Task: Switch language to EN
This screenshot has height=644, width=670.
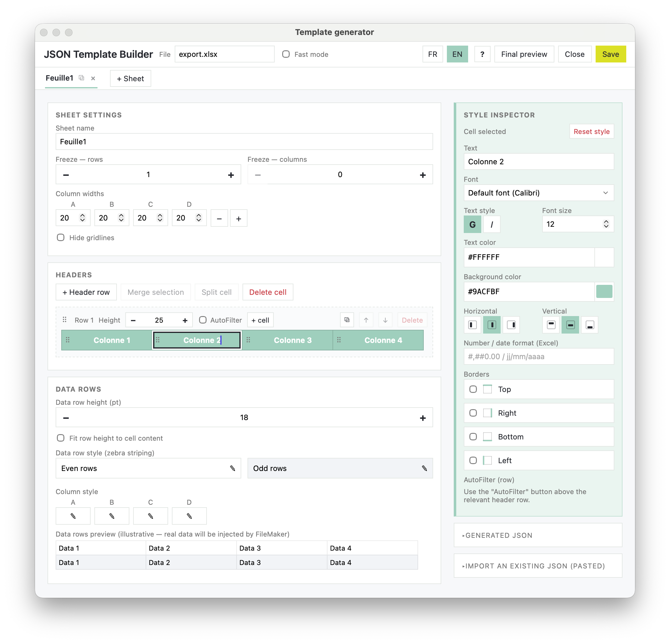Action: (x=457, y=54)
